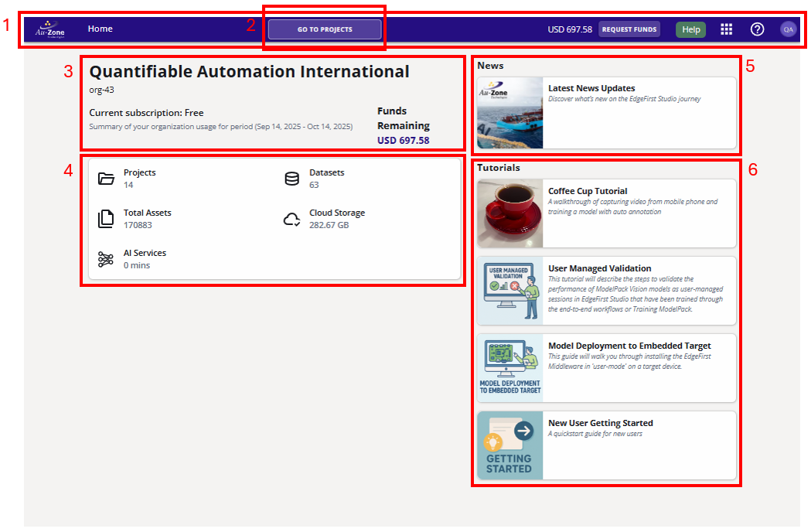Click the AI Services network icon

[x=106, y=259]
